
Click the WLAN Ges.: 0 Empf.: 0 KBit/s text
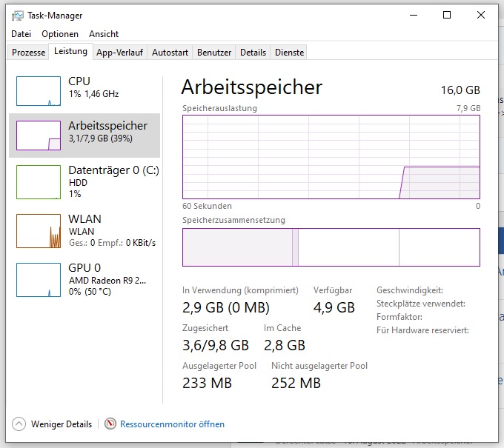[x=112, y=242]
